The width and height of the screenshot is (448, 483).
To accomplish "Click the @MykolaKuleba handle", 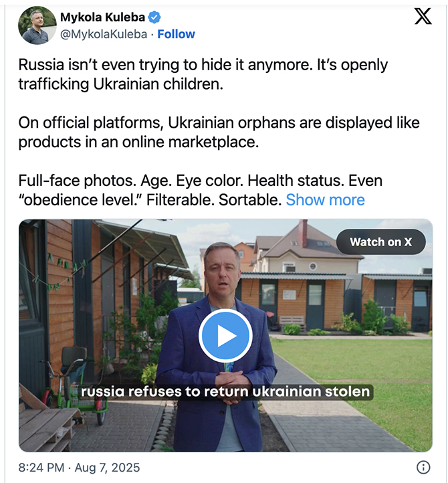I will point(104,34).
